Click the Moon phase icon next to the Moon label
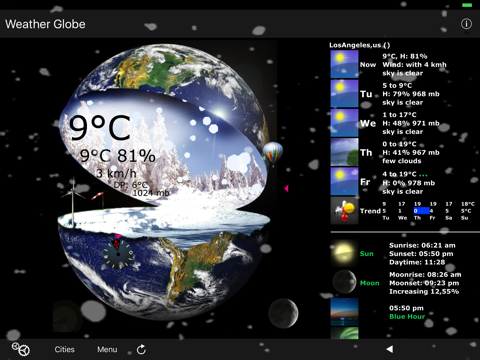The height and width of the screenshot is (360, 480). click(x=344, y=282)
